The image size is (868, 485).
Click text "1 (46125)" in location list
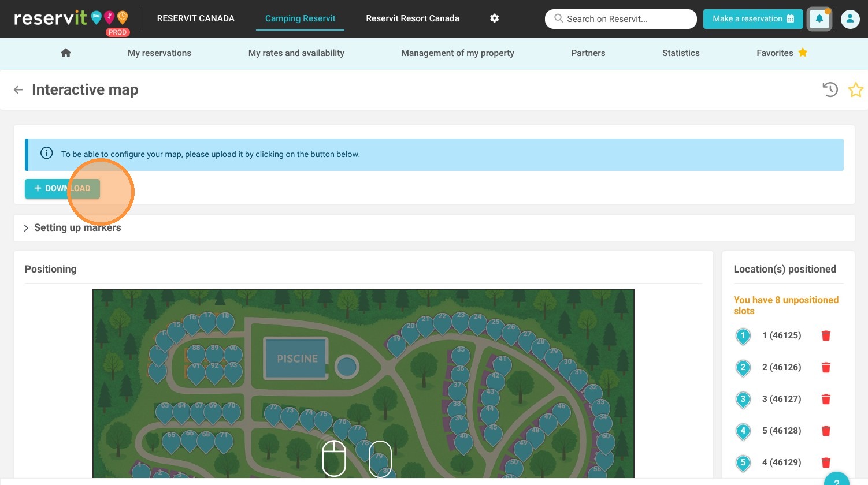pos(781,335)
